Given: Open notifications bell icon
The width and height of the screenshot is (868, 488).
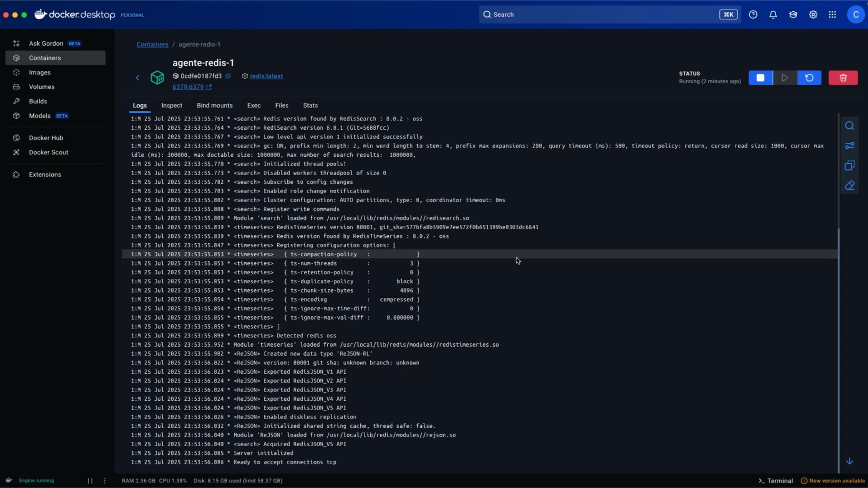Looking at the screenshot, I should tap(773, 14).
